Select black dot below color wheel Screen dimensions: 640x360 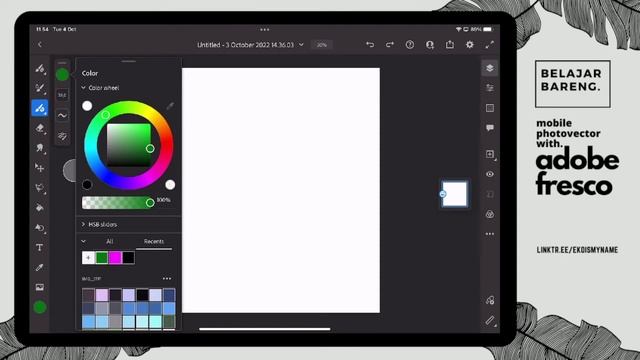click(87, 185)
